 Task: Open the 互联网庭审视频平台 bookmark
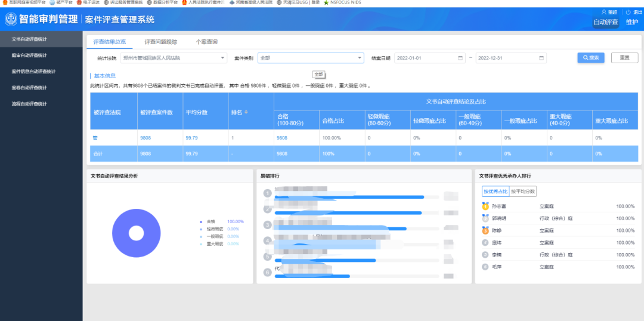pos(23,2)
